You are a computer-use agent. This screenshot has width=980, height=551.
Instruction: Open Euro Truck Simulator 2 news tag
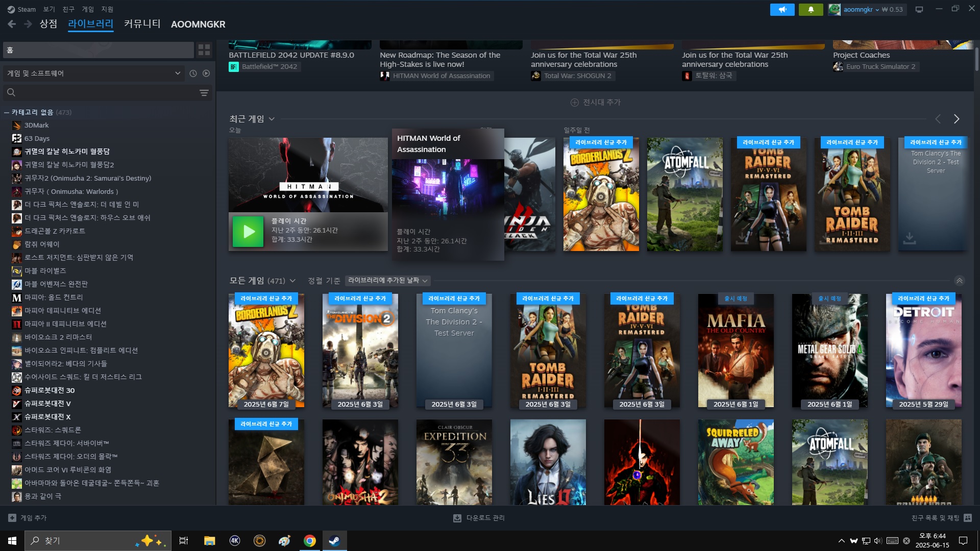876,67
